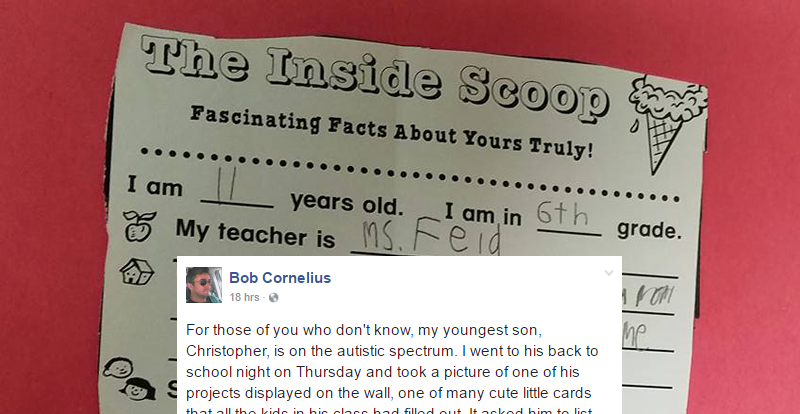Click Bob Cornelius's profile picture

coord(204,285)
